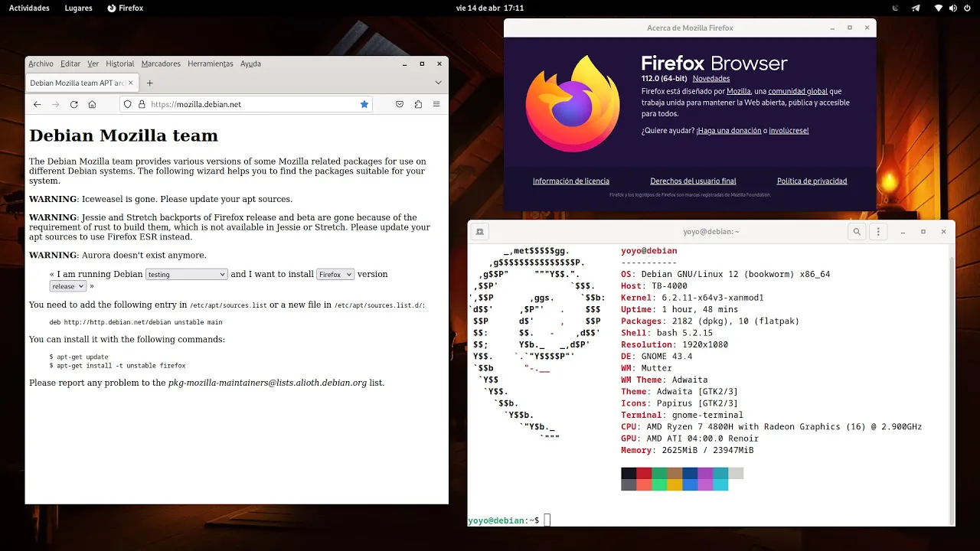Click the CPU line in neofetch output
Viewport: 980px width, 551px height.
tap(771, 427)
